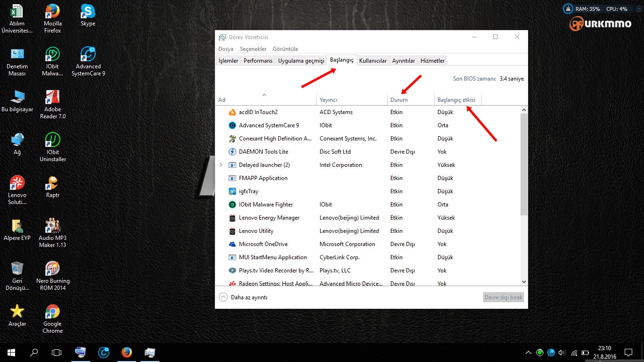Open Bu bilgisayar desktop icon
Viewport: 644px width, 362px height.
[17, 101]
